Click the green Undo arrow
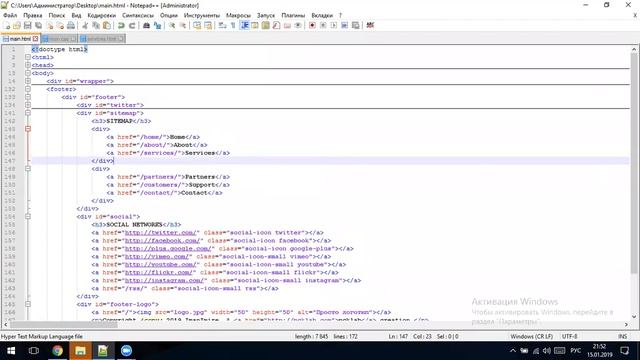The image size is (640, 360). coord(121,25)
